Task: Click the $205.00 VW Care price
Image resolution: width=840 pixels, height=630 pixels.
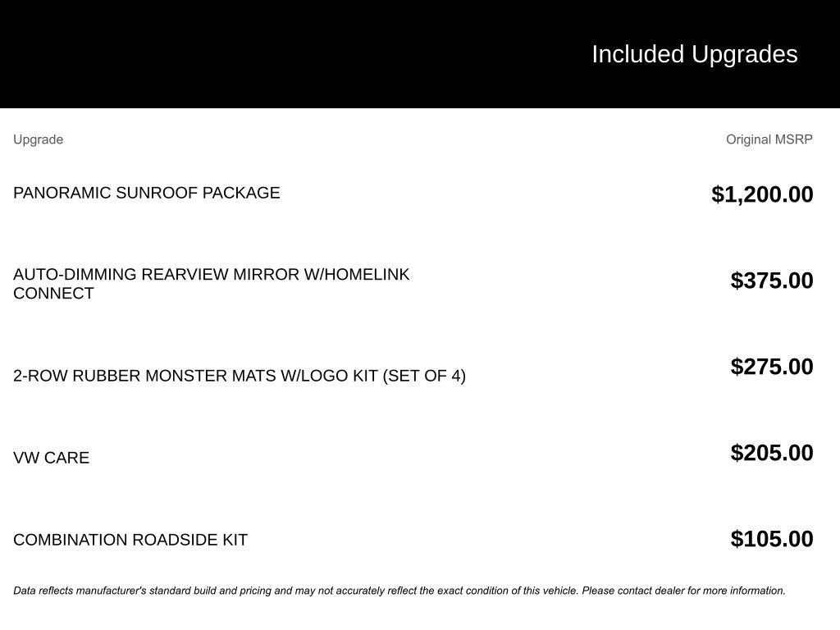Action: click(x=771, y=453)
